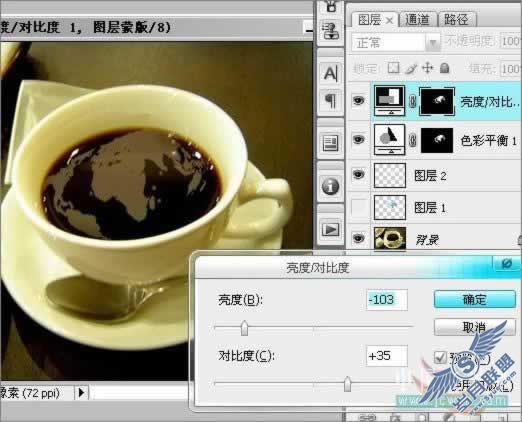Open the 正常 blend mode dropdown
The height and width of the screenshot is (422, 522).
coord(396,43)
